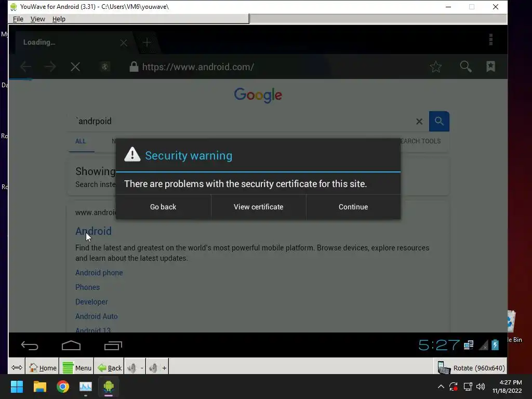532x399 pixels.
Task: Open File Explorer from taskbar
Action: click(x=39, y=387)
